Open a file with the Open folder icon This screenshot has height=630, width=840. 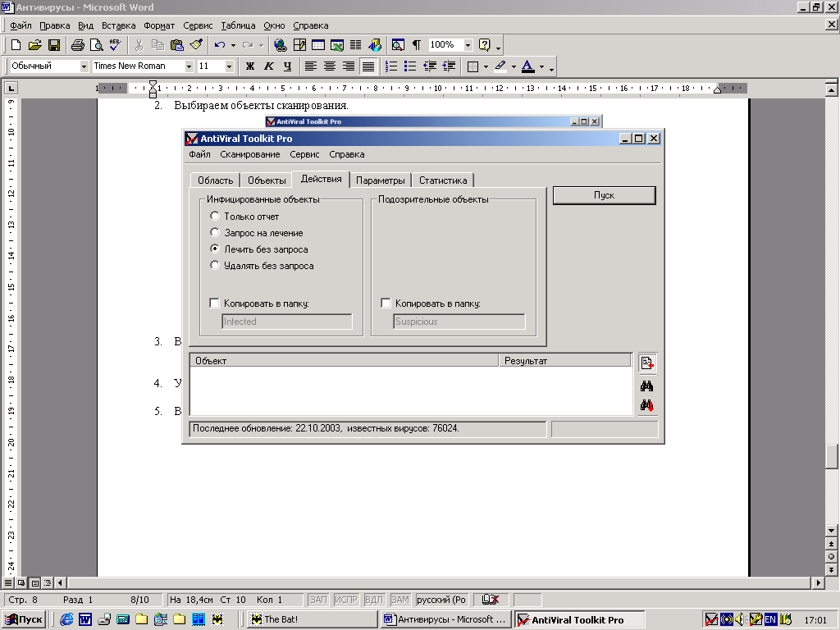(34, 45)
